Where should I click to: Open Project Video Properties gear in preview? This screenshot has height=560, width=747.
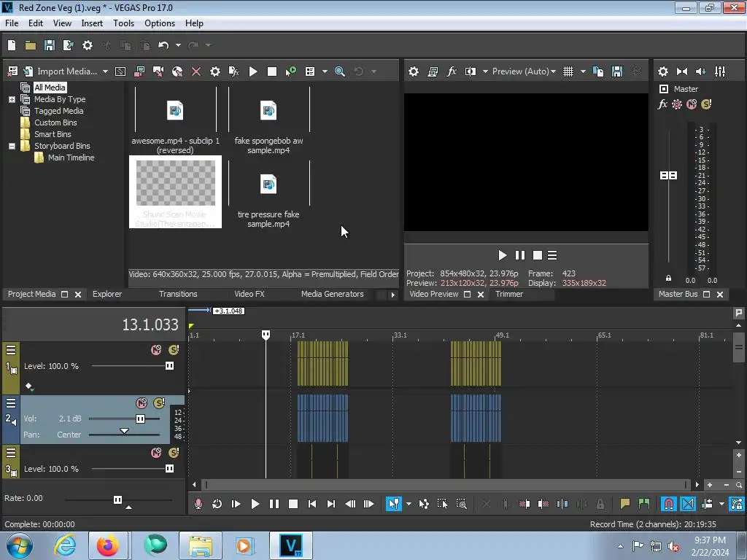pos(414,71)
